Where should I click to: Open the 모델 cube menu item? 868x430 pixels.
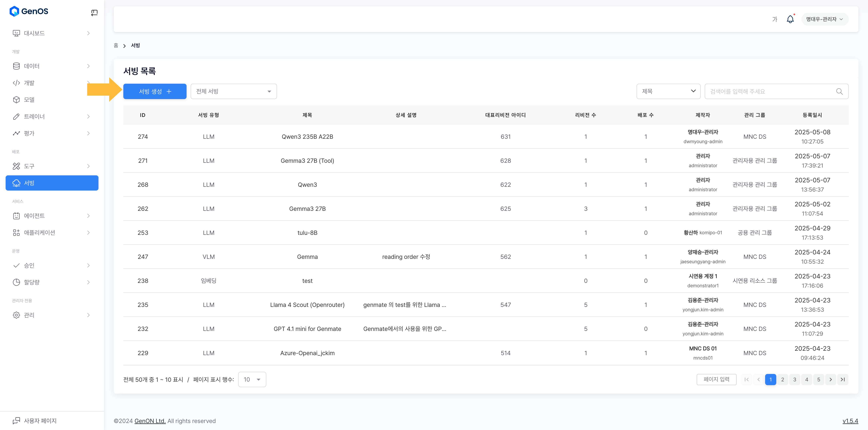point(29,100)
